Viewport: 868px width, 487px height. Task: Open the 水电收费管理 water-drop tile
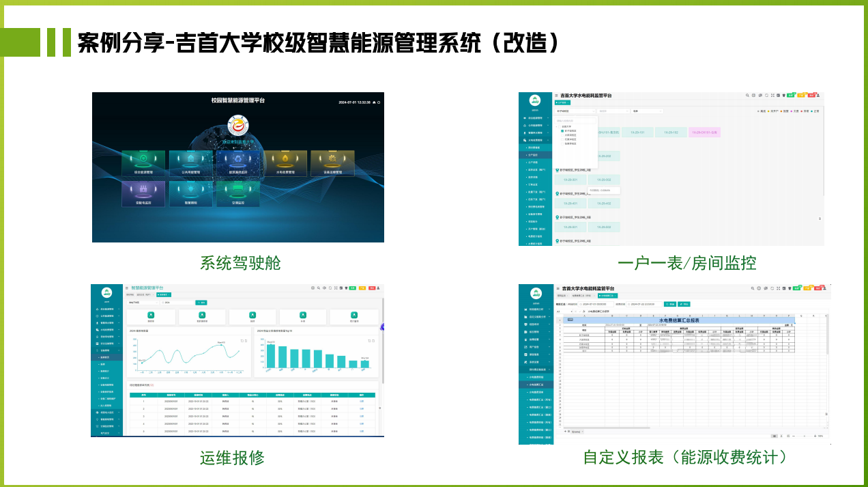(285, 163)
